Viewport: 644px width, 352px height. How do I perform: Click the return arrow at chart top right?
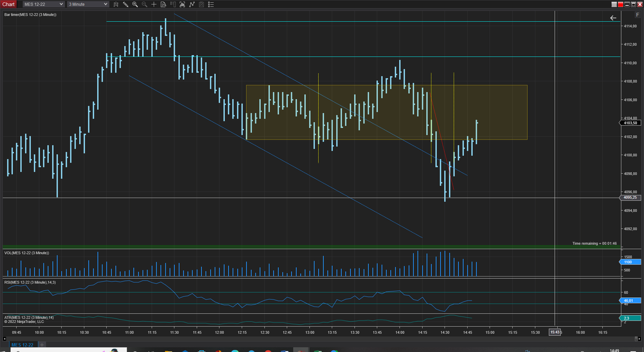(613, 18)
